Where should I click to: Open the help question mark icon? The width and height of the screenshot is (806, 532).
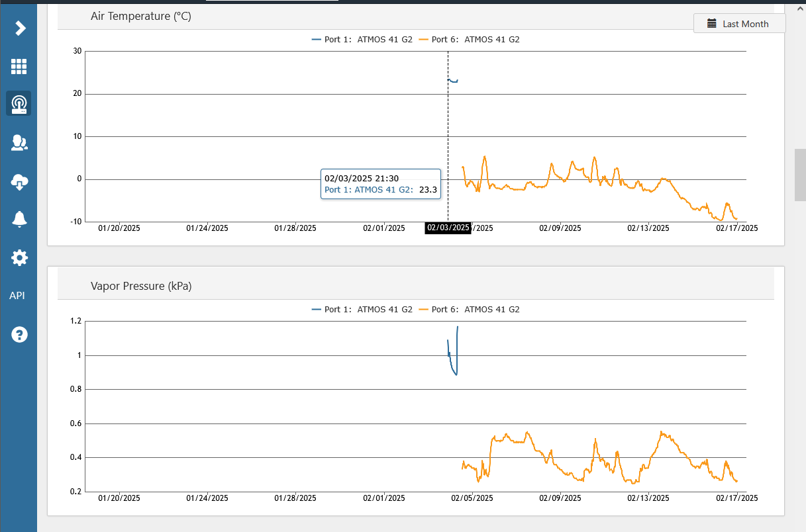(x=19, y=334)
